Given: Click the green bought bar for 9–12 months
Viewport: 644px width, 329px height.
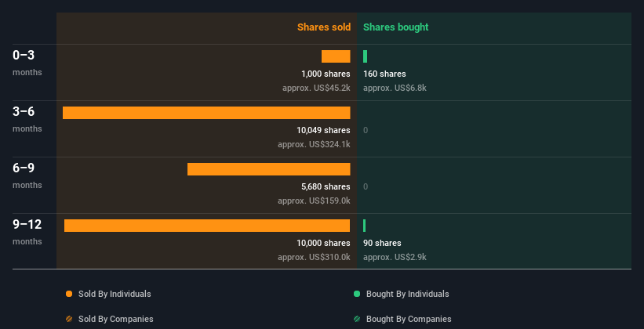Looking at the screenshot, I should click(x=364, y=226).
